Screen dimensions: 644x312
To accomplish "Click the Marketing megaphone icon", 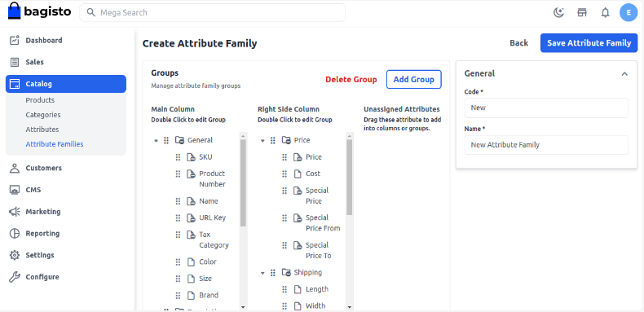I will click(x=15, y=212).
